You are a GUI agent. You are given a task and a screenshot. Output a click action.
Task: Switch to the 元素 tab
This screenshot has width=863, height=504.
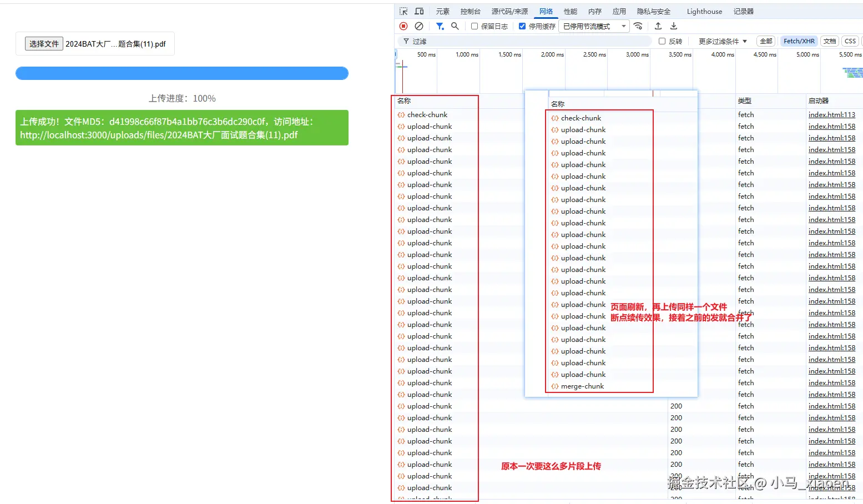pyautogui.click(x=443, y=11)
